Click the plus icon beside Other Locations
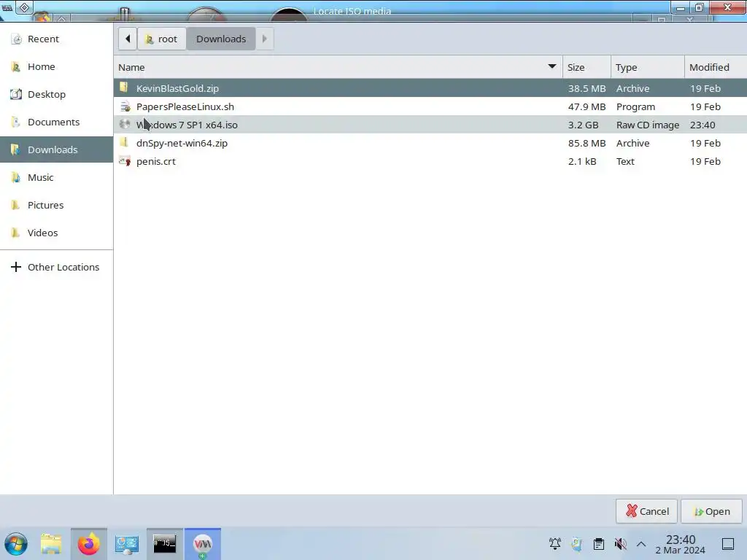Viewport: 747px width, 560px height. tap(16, 267)
